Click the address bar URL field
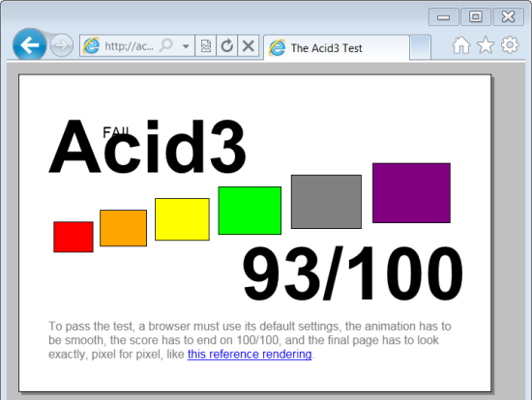Image resolution: width=532 pixels, height=400 pixels. pos(129,45)
